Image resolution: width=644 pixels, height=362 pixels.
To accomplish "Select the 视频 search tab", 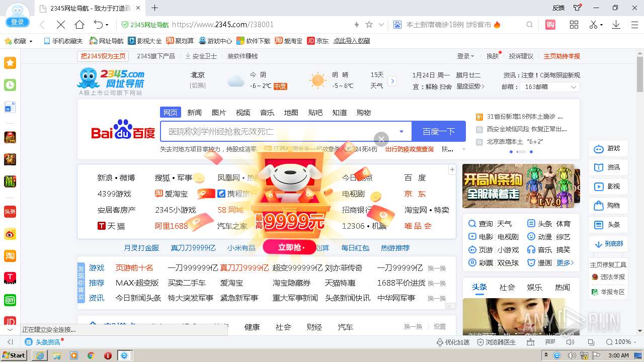I will coord(243,113).
